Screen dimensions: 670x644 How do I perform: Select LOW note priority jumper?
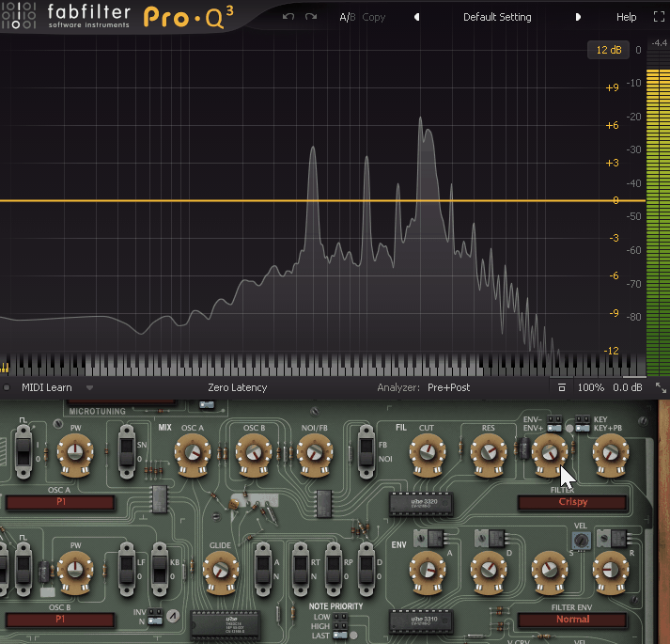pos(340,617)
